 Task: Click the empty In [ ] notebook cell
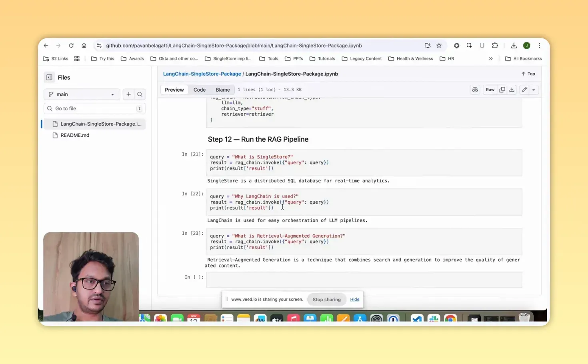364,280
